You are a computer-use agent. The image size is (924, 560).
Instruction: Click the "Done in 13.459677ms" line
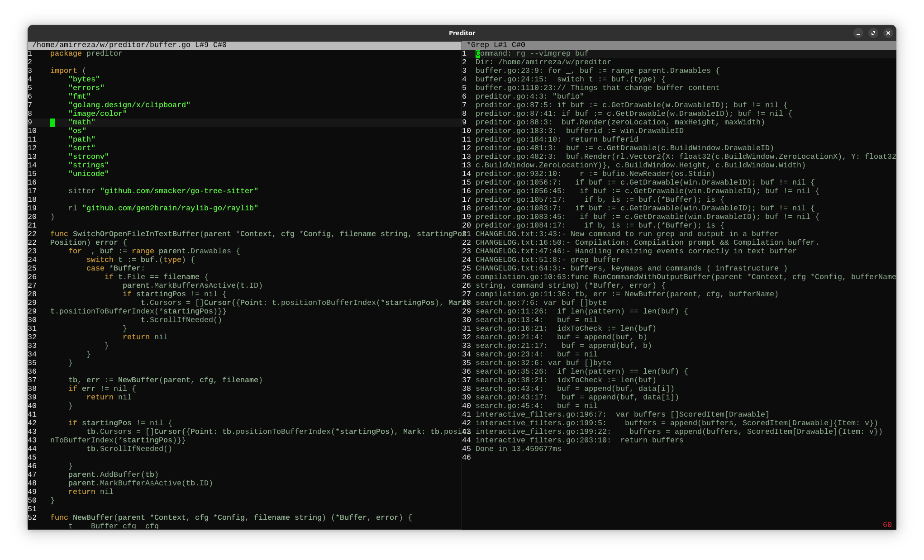click(518, 449)
